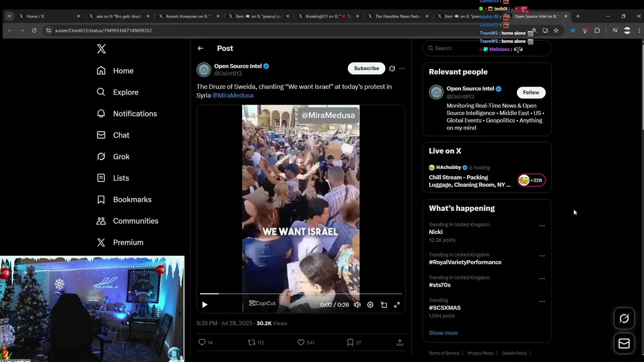Screen dimensions: 644x362
Task: Click the +328 listeners badge
Action: 532,180
